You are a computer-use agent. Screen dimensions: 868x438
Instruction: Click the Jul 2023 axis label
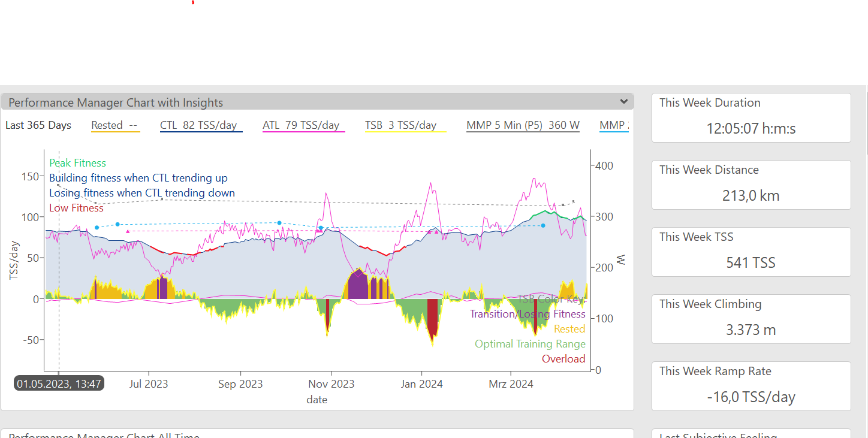pos(148,383)
